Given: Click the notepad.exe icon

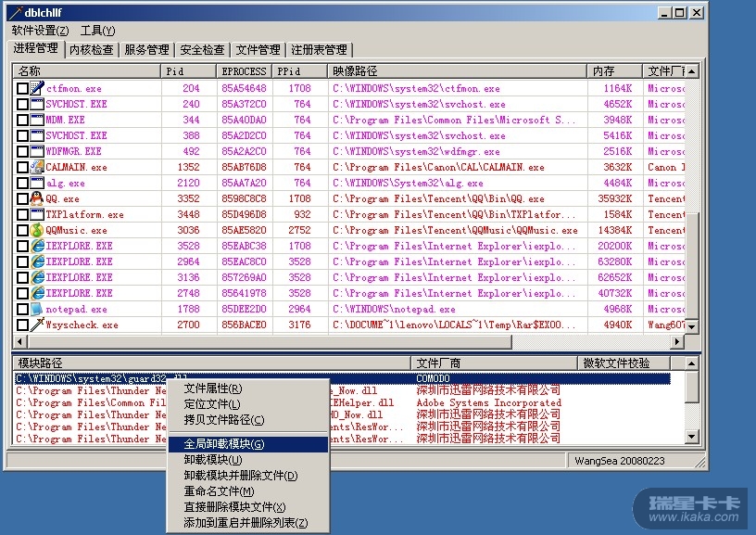Looking at the screenshot, I should point(37,309).
